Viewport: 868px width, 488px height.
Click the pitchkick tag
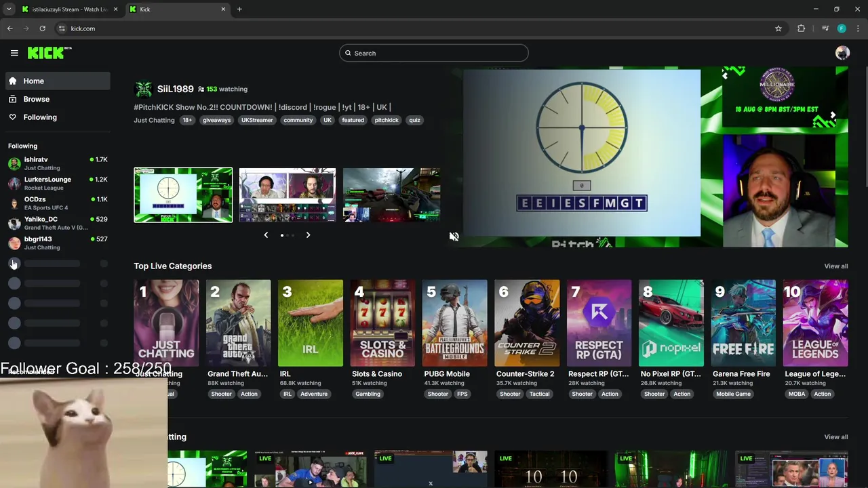click(387, 120)
